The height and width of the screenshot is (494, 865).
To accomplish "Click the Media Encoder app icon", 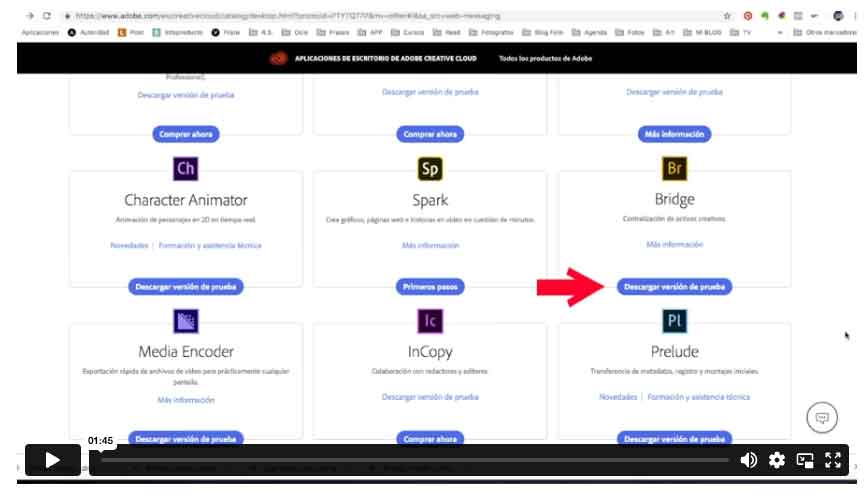I will [185, 321].
